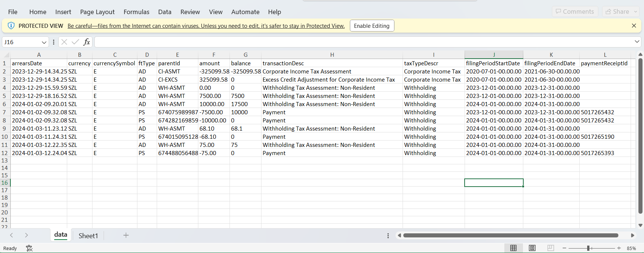Click the Insert Function fx icon
This screenshot has height=253, width=644.
click(x=87, y=42)
